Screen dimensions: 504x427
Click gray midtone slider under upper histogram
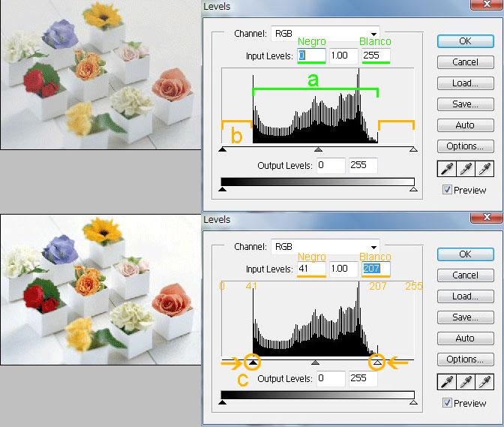click(x=318, y=149)
